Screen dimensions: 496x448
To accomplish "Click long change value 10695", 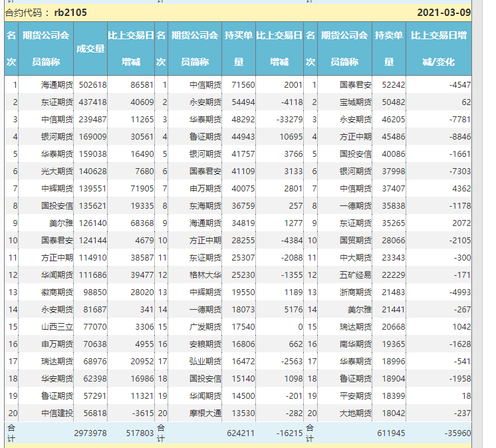I will coord(291,137).
